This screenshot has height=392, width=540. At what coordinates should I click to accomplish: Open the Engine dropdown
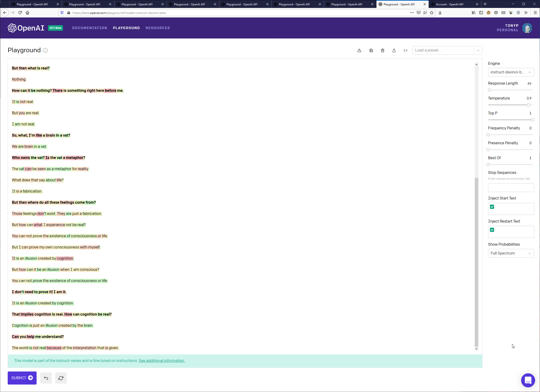pos(511,72)
